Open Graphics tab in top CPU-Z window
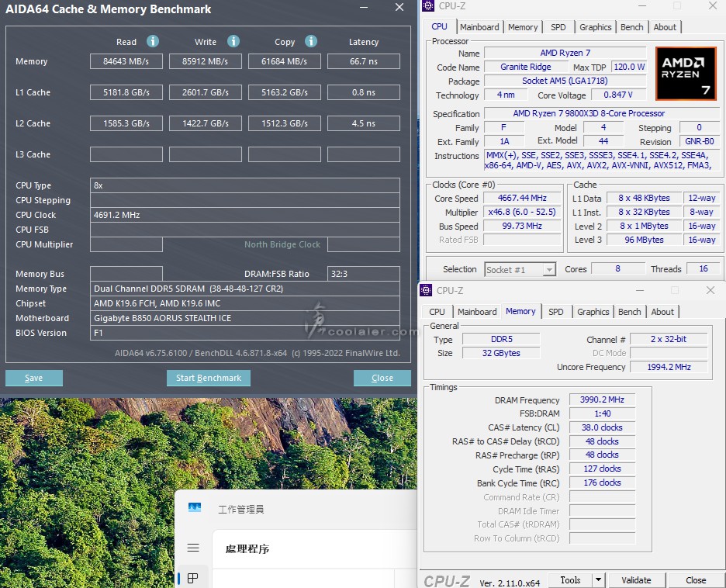Image resolution: width=726 pixels, height=588 pixels. (x=596, y=27)
